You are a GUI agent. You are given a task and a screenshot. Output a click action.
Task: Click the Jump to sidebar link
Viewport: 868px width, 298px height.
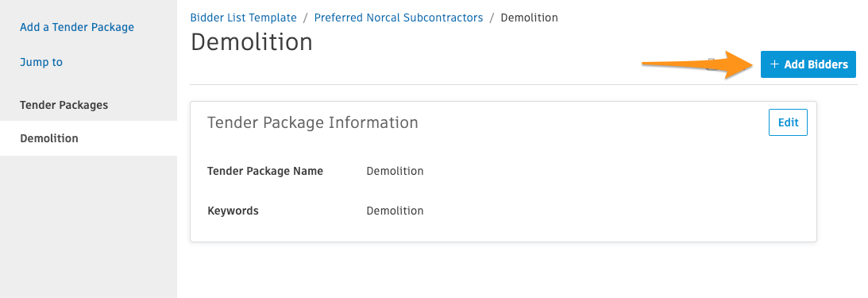click(41, 62)
